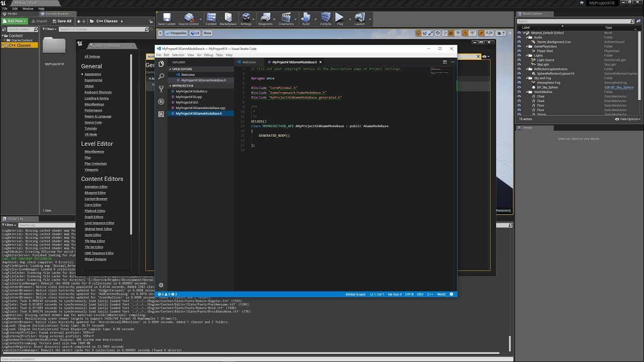644x362 pixels.
Task: Open VS Code Selection menu
Action: click(178, 55)
